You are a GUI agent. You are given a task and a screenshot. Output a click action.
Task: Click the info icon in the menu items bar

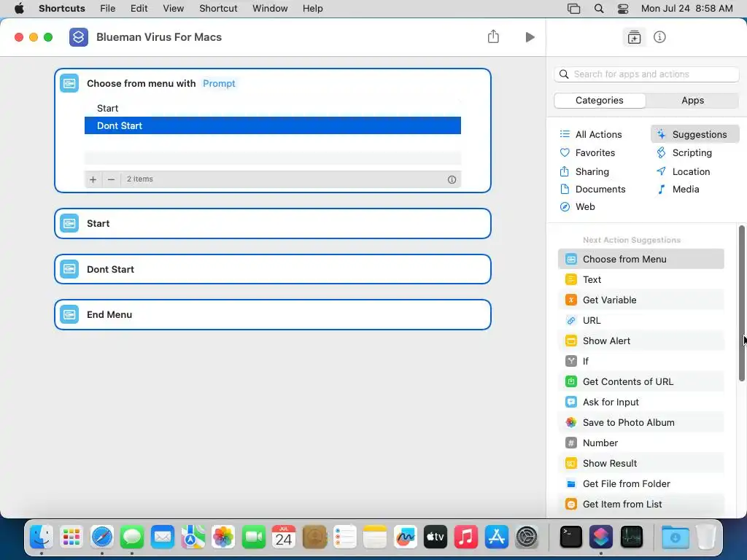pyautogui.click(x=452, y=179)
